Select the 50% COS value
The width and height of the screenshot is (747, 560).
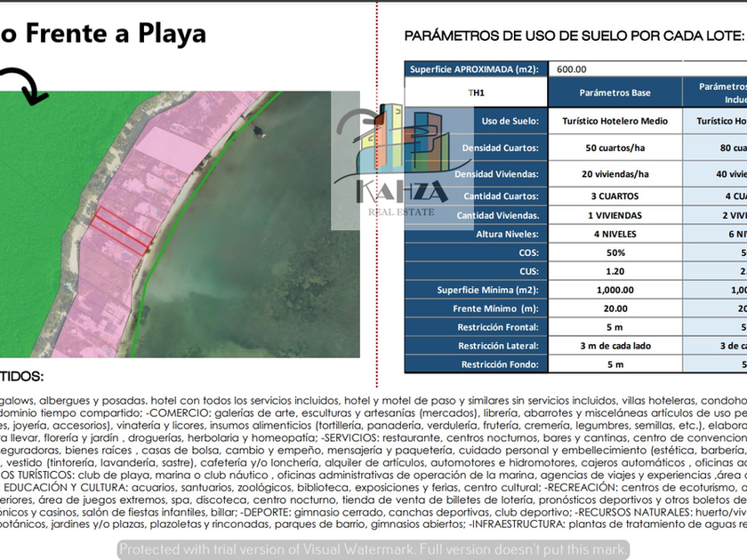pos(615,252)
